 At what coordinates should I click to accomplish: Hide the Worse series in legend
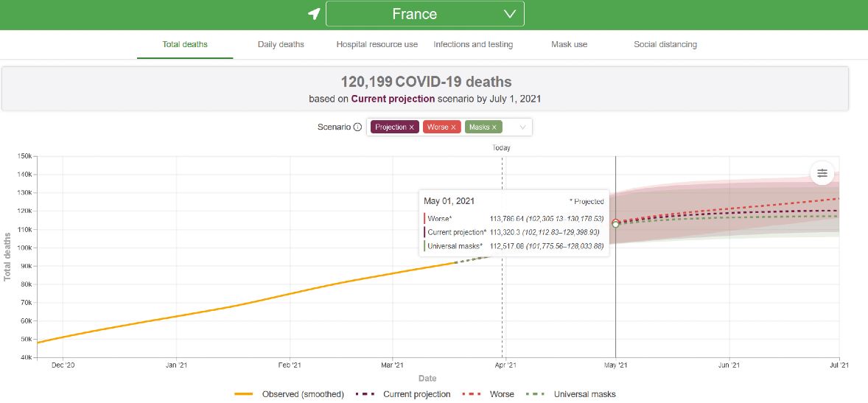click(488, 394)
